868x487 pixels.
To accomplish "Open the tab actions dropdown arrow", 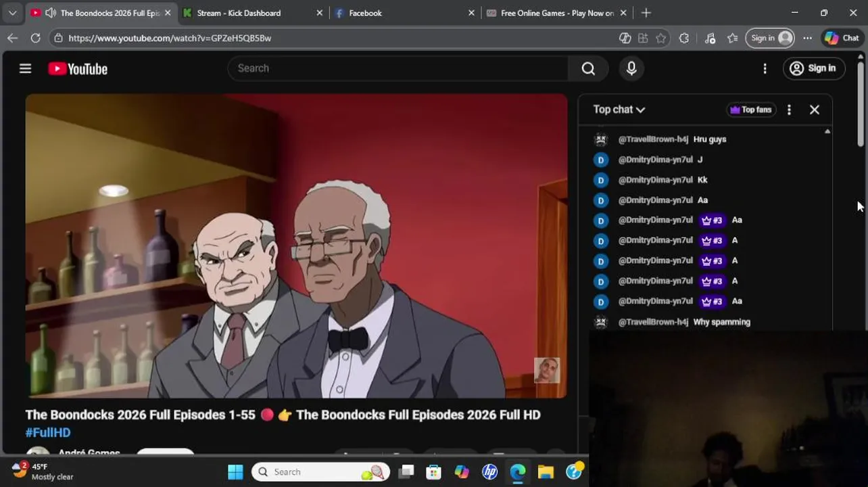I will 12,13.
